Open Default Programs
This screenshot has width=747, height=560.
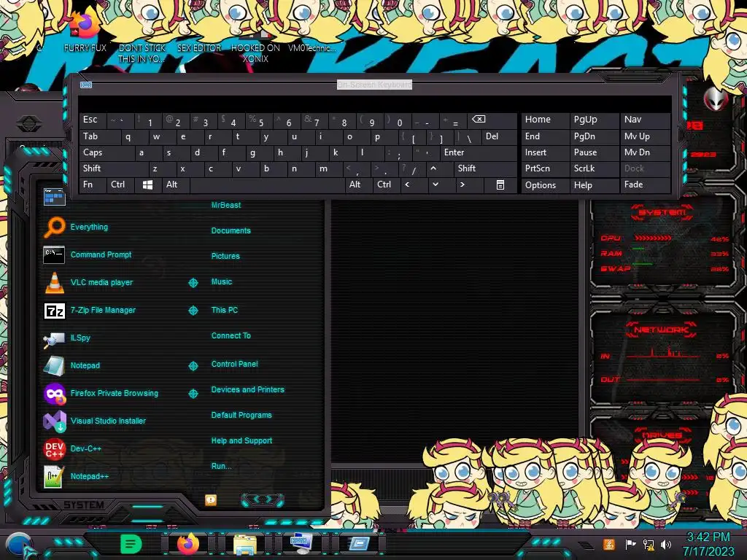pos(241,415)
